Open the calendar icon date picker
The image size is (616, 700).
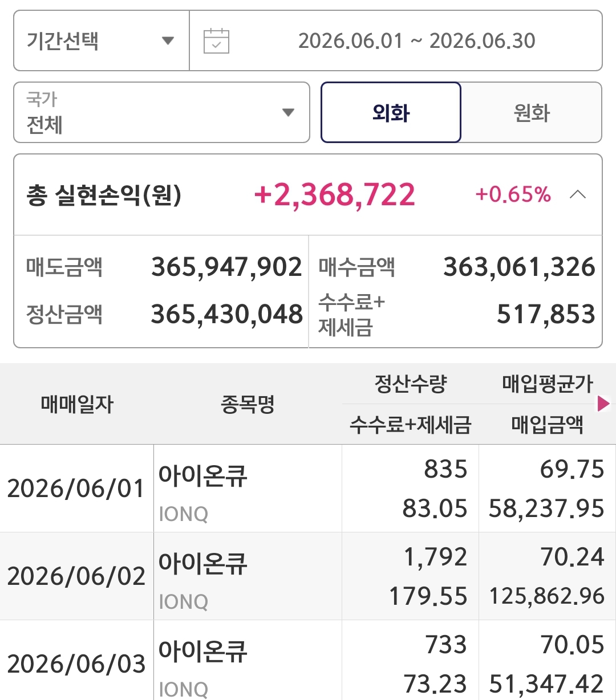(216, 41)
